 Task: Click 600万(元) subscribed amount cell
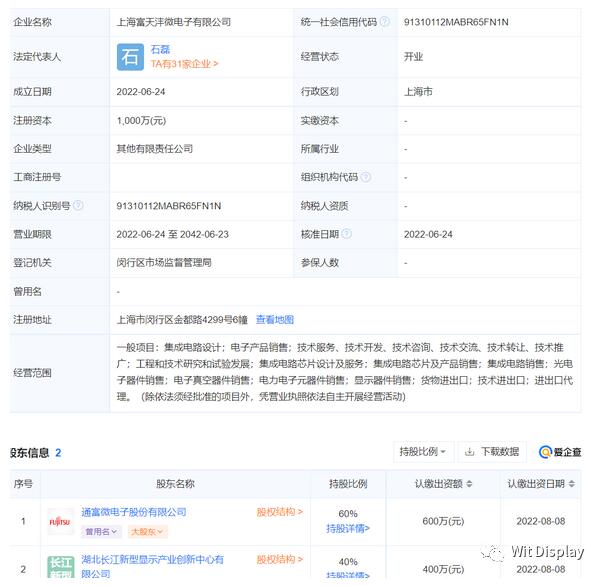coord(443,521)
